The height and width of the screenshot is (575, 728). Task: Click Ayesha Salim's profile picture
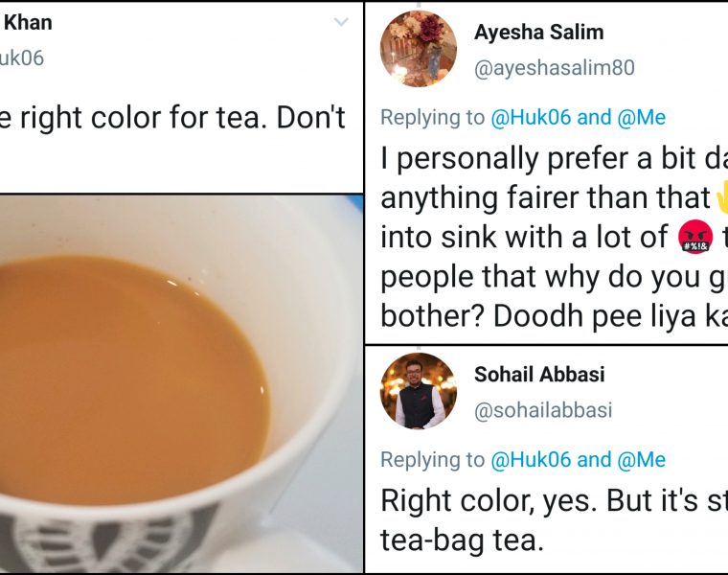point(419,49)
